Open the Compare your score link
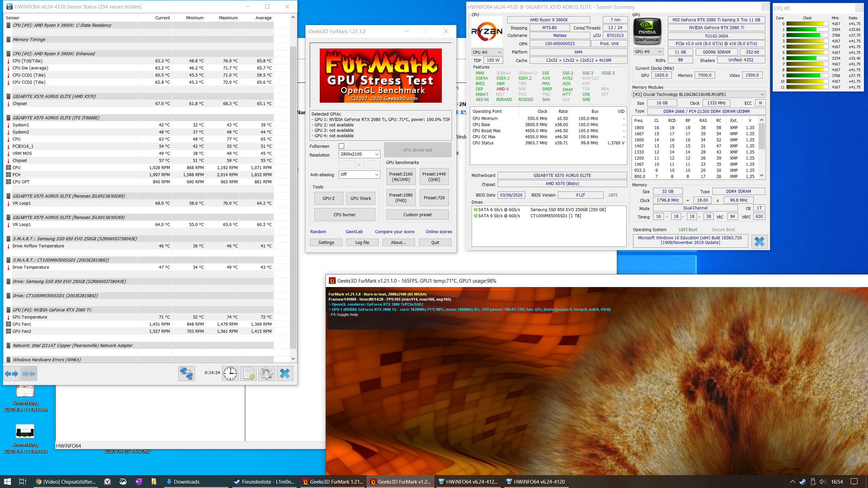The height and width of the screenshot is (488, 868). pos(394,231)
